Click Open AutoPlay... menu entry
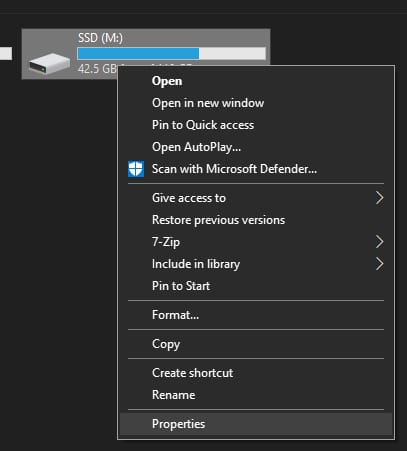The image size is (407, 451). pos(256,147)
